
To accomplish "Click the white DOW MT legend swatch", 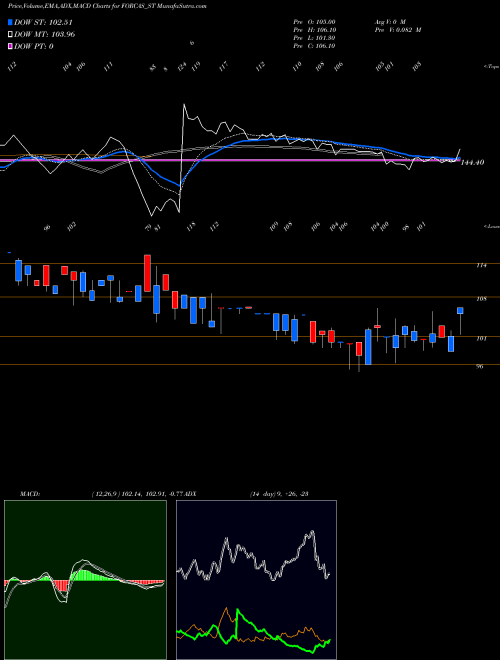I will pyautogui.click(x=10, y=34).
